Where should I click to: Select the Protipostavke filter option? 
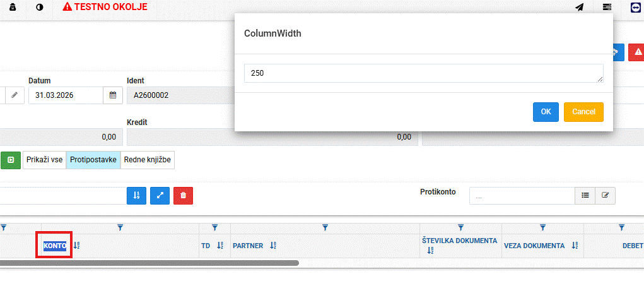[x=93, y=160]
